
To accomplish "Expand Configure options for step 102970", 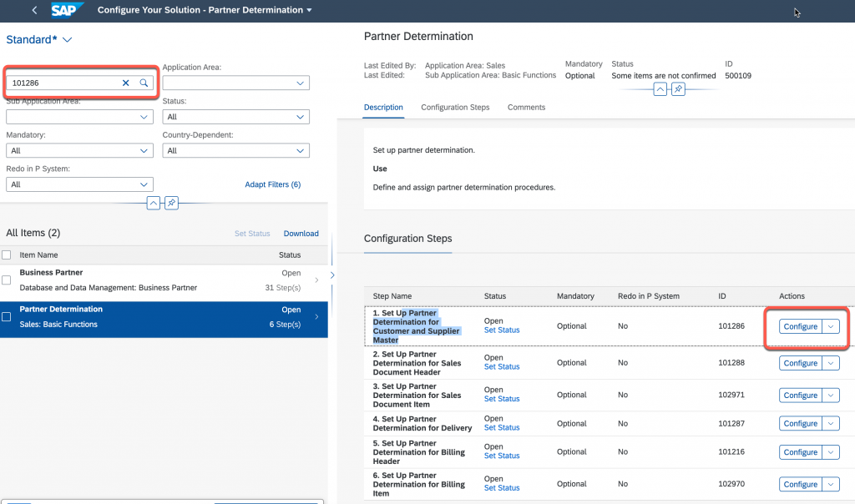I will (831, 484).
